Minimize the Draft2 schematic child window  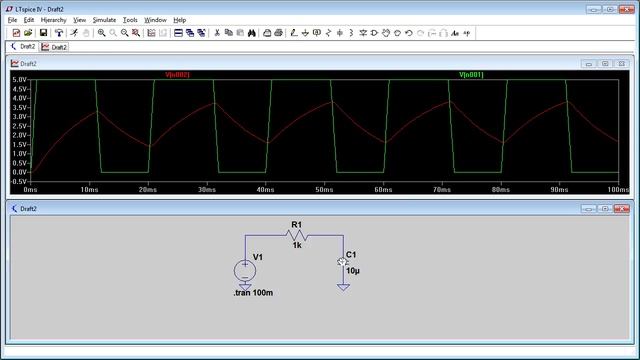pos(589,209)
